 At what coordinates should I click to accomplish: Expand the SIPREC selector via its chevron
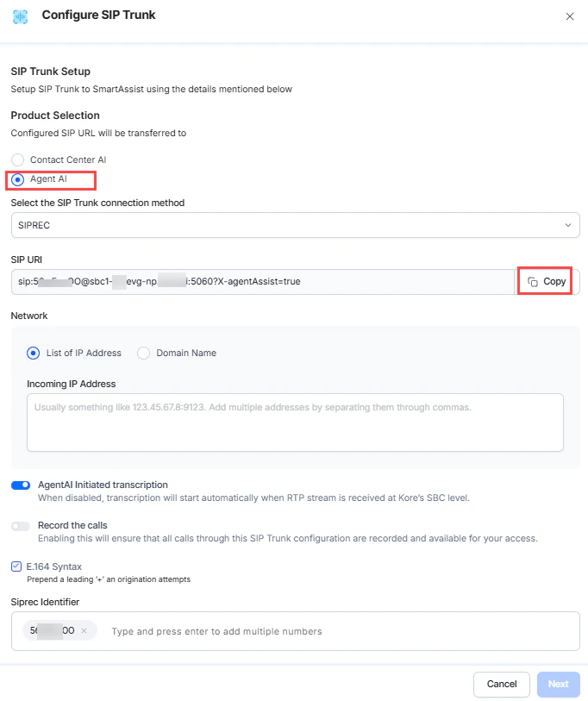click(x=568, y=225)
